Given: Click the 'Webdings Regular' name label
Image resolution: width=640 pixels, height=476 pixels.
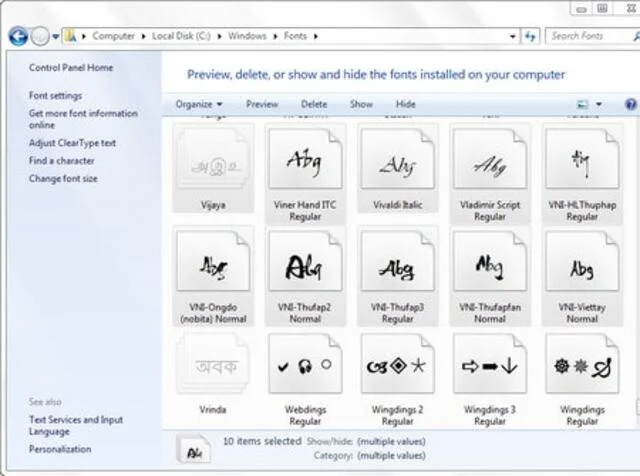Looking at the screenshot, I should click(305, 415).
